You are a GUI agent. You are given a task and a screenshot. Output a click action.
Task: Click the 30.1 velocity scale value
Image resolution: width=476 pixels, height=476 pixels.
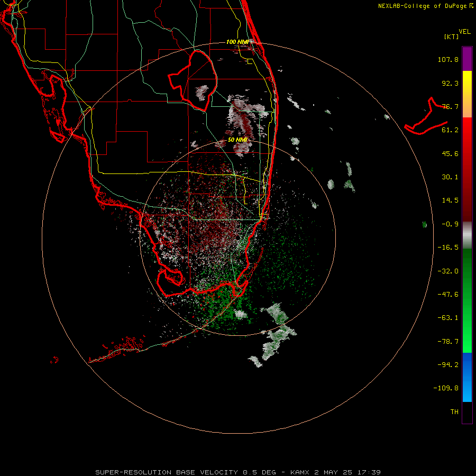pyautogui.click(x=450, y=177)
